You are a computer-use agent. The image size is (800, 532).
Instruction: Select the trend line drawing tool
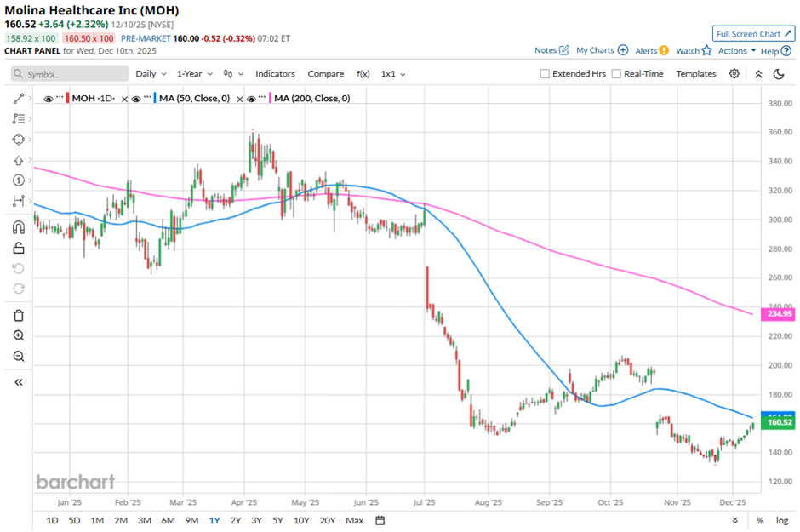click(19, 99)
